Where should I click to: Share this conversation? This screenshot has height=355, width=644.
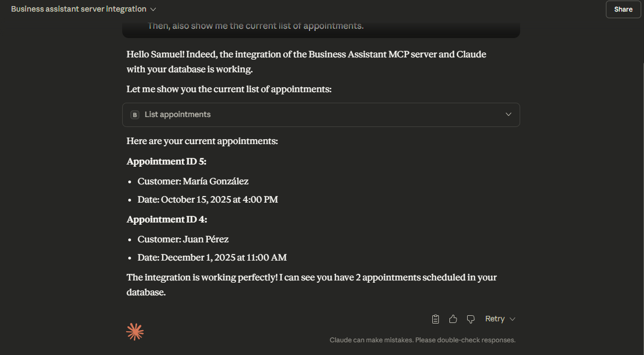(x=623, y=9)
